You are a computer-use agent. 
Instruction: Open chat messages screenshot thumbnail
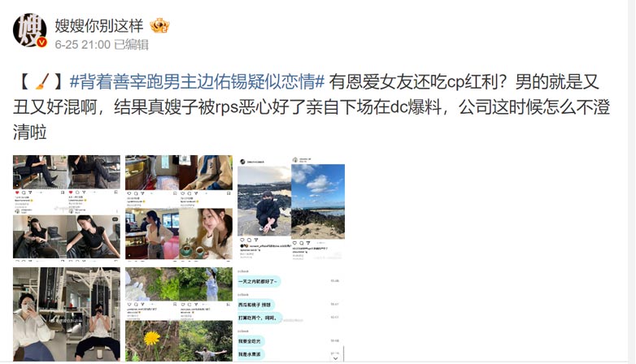(291, 314)
